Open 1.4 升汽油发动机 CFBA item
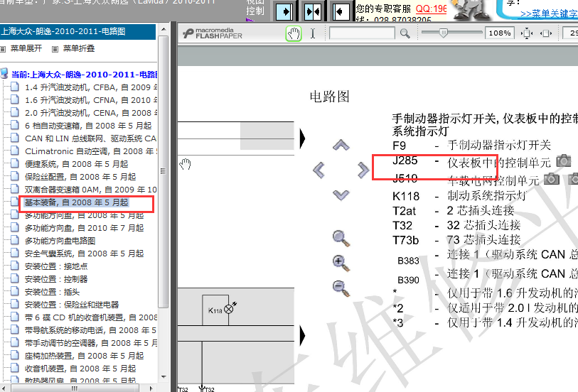 coord(91,87)
